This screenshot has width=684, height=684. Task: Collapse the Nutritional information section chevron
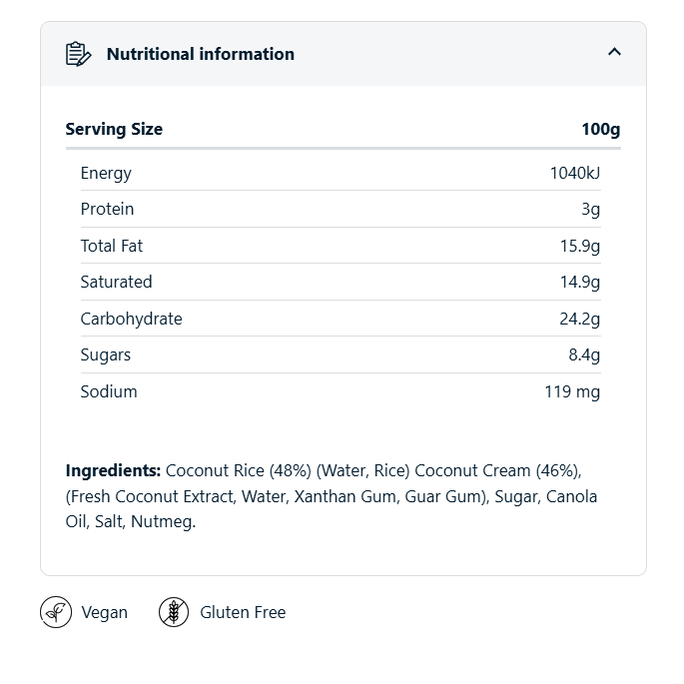(x=614, y=52)
